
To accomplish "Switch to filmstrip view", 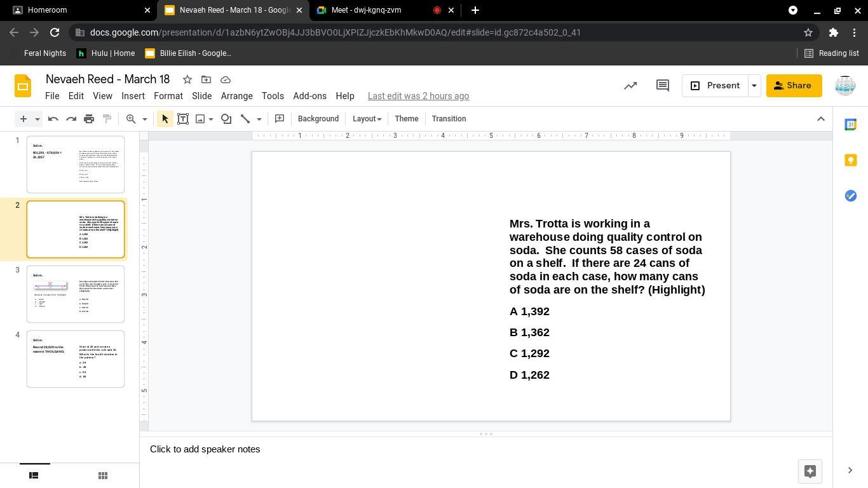I will point(34,475).
